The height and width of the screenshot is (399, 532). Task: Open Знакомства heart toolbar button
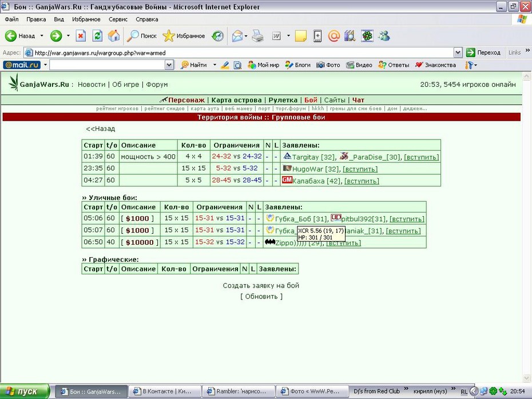(436, 65)
